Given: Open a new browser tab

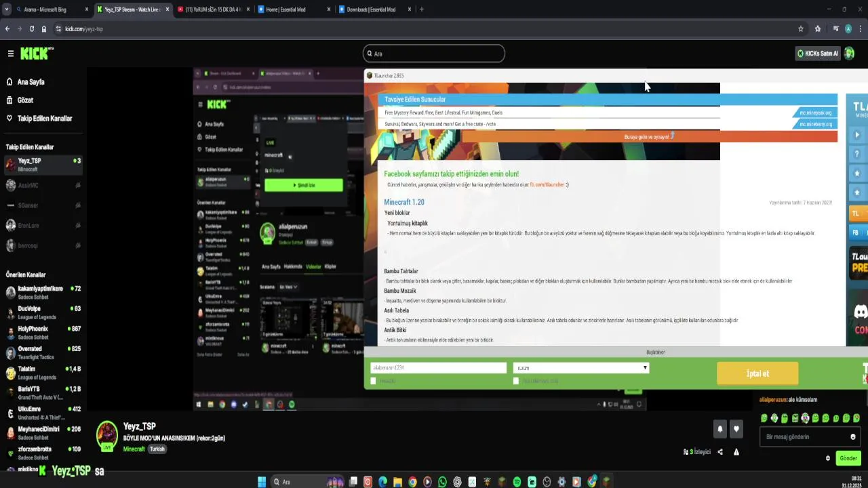Looking at the screenshot, I should pyautogui.click(x=422, y=9).
